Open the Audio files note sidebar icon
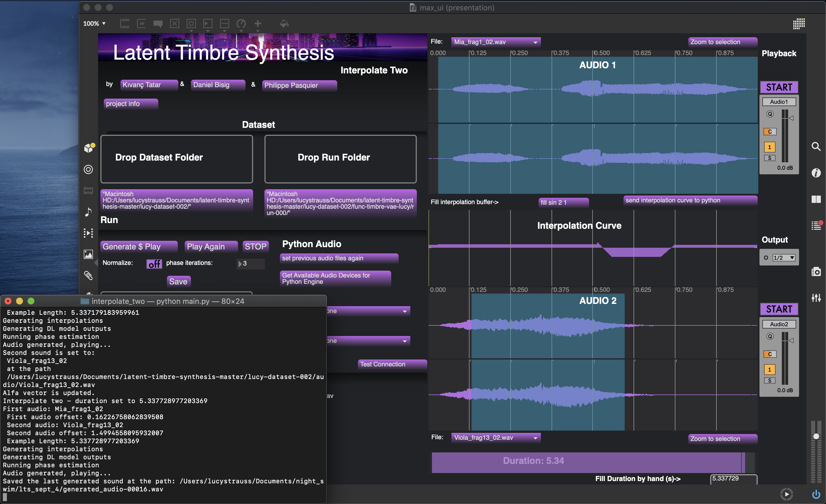This screenshot has height=504, width=826. click(x=88, y=212)
